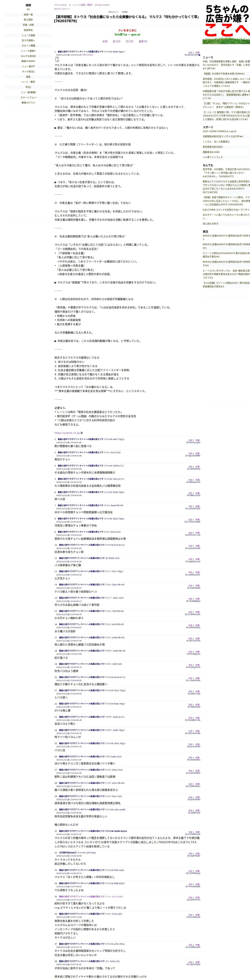Open ニュース速報+ board in sidebar
The width and height of the screenshot is (250, 980).
[28, 51]
